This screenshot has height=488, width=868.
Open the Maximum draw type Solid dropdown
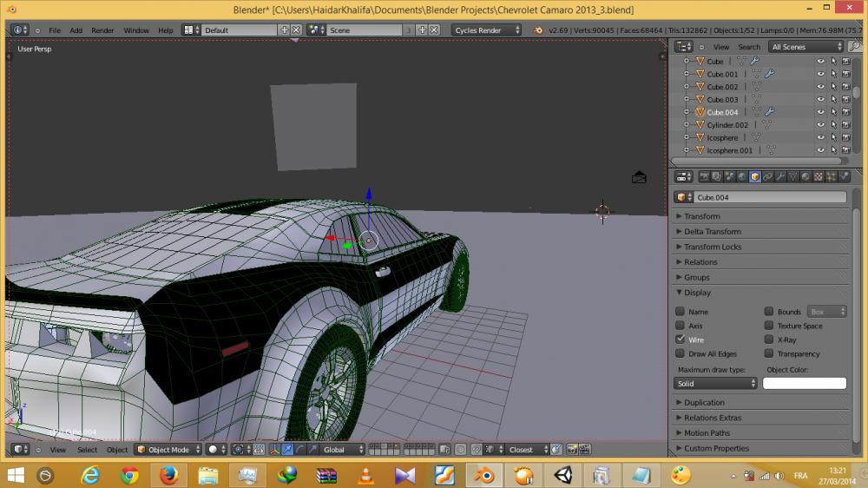point(715,383)
